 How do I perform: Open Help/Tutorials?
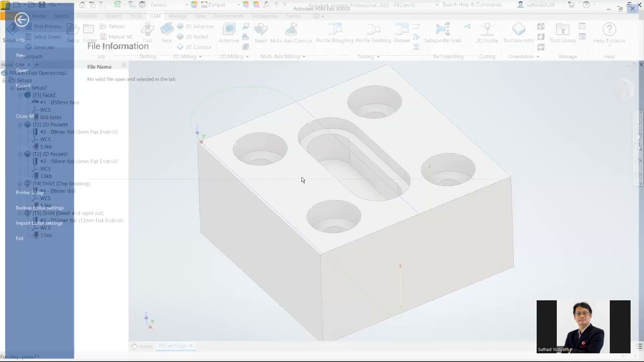point(609,33)
